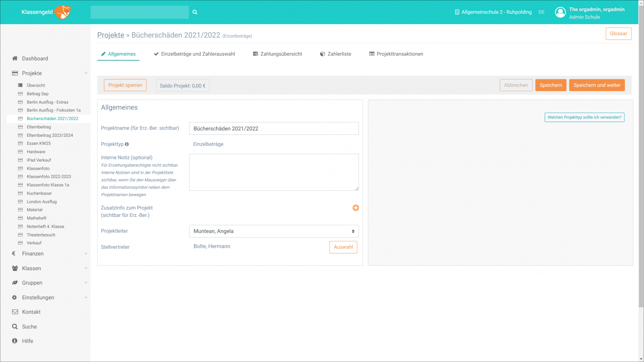644x362 pixels.
Task: Click the Speichern button
Action: tap(551, 85)
